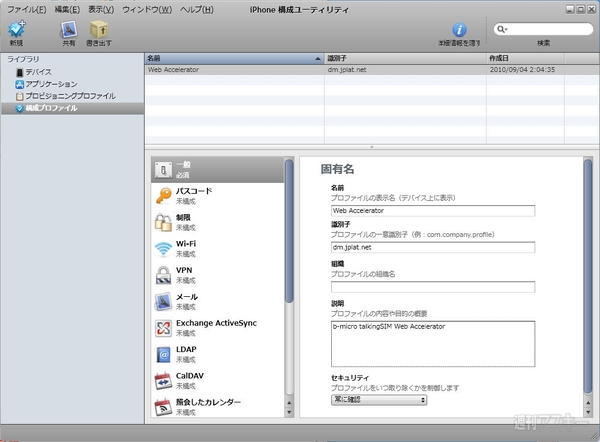Open the メール (Mail) payload section
This screenshot has width=600, height=442.
pyautogui.click(x=217, y=301)
